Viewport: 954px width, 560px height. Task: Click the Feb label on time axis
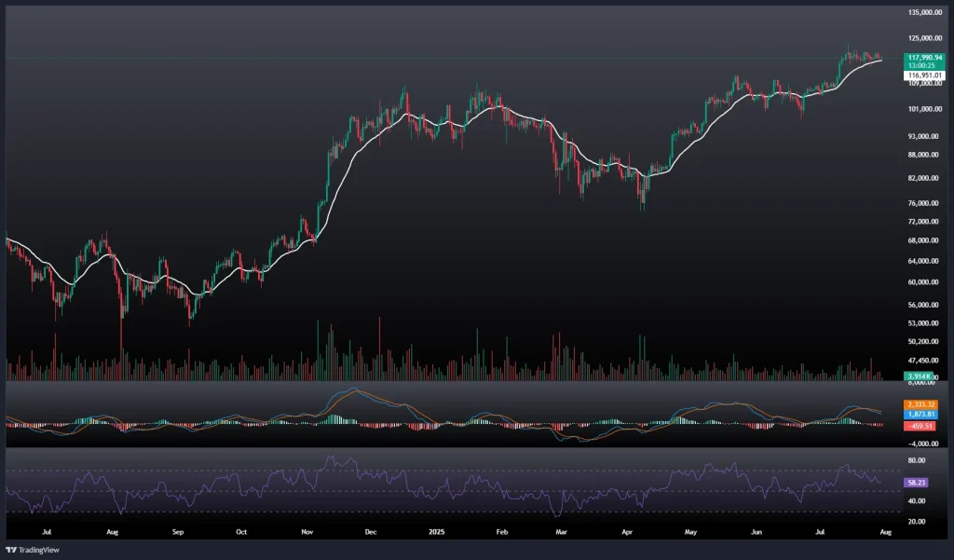501,533
